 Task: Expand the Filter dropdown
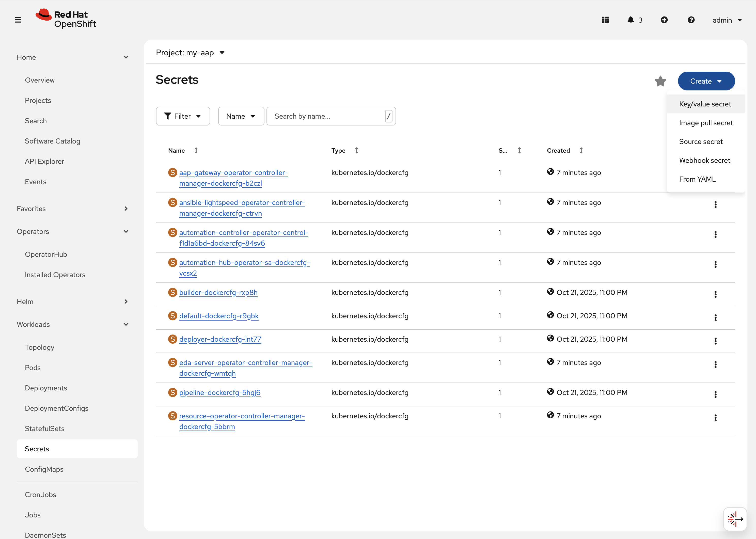click(x=183, y=116)
